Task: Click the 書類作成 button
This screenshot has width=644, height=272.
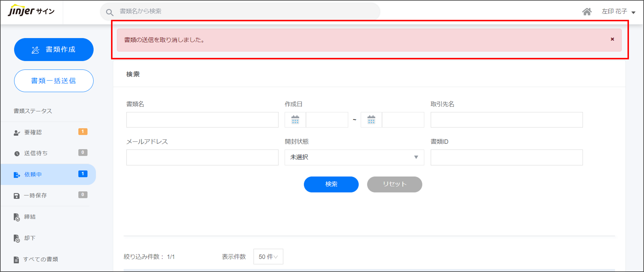Action: click(x=54, y=49)
